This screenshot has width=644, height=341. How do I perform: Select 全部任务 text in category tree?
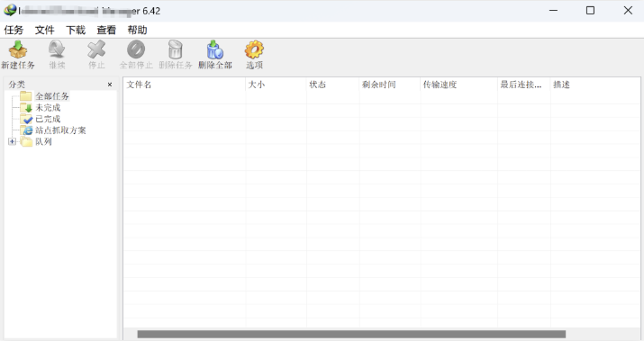pyautogui.click(x=52, y=96)
